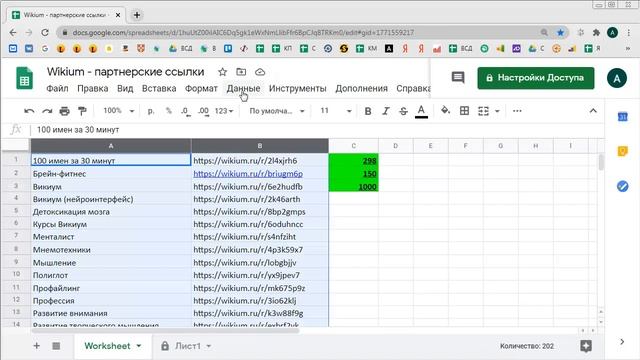
Task: Open zoom 100% dropdown
Action: [118, 111]
